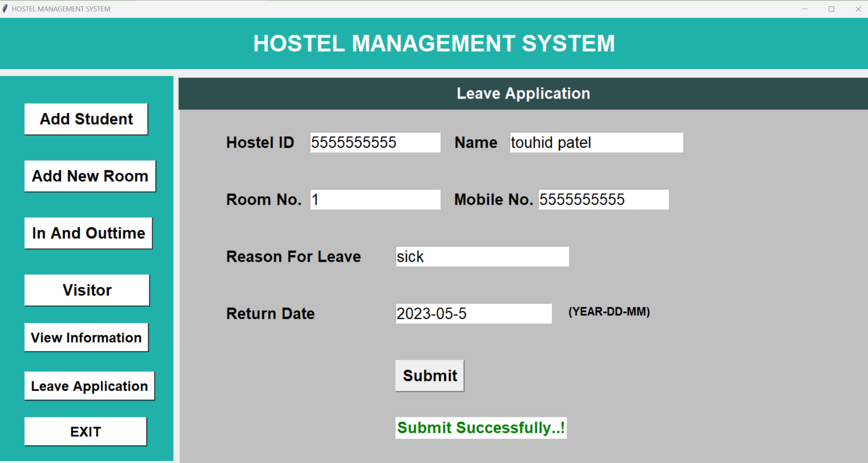The height and width of the screenshot is (463, 868).
Task: Select the Name input showing touhid patel
Action: (596, 142)
